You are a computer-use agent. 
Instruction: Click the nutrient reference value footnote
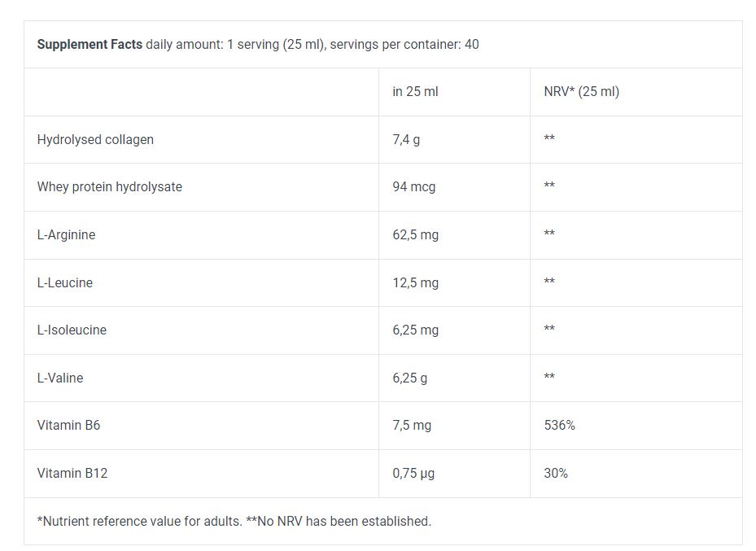[x=234, y=521]
